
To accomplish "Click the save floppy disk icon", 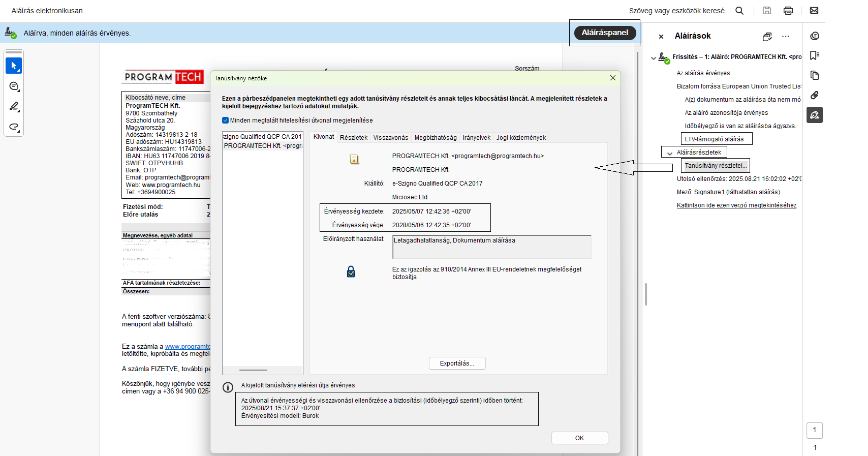I will pos(767,11).
